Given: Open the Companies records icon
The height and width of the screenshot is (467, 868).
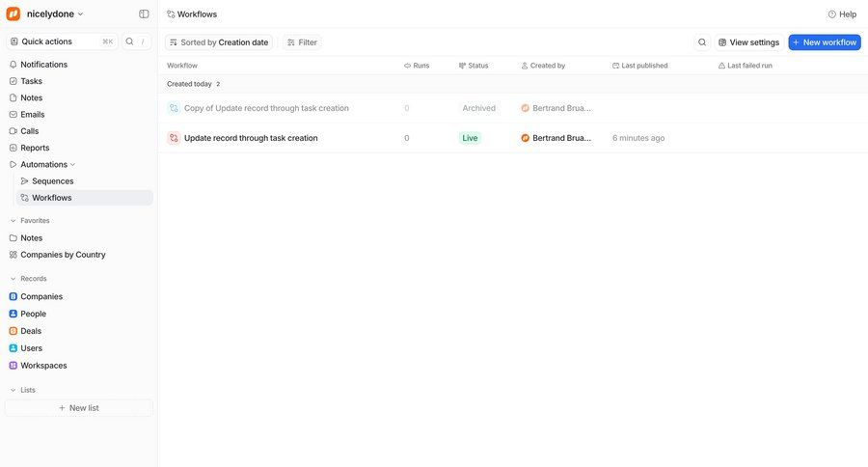Looking at the screenshot, I should [x=14, y=297].
